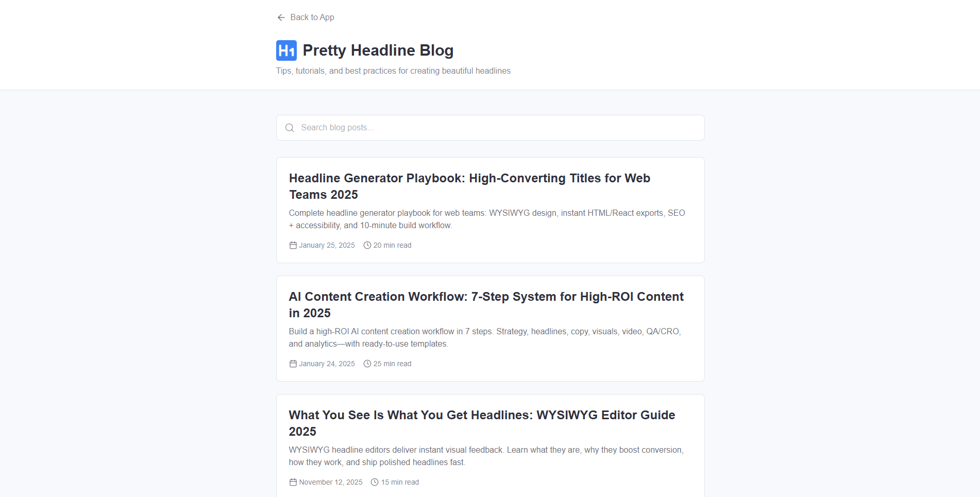Click the magnifying glass icon in the search bar
Screen dimensions: 980x497
[290, 127]
